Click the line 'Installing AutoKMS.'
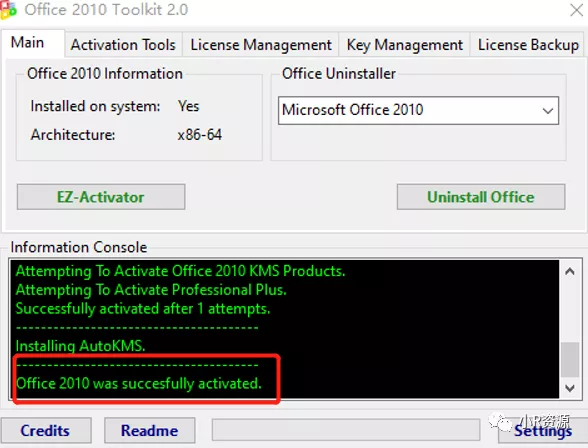 (80, 345)
